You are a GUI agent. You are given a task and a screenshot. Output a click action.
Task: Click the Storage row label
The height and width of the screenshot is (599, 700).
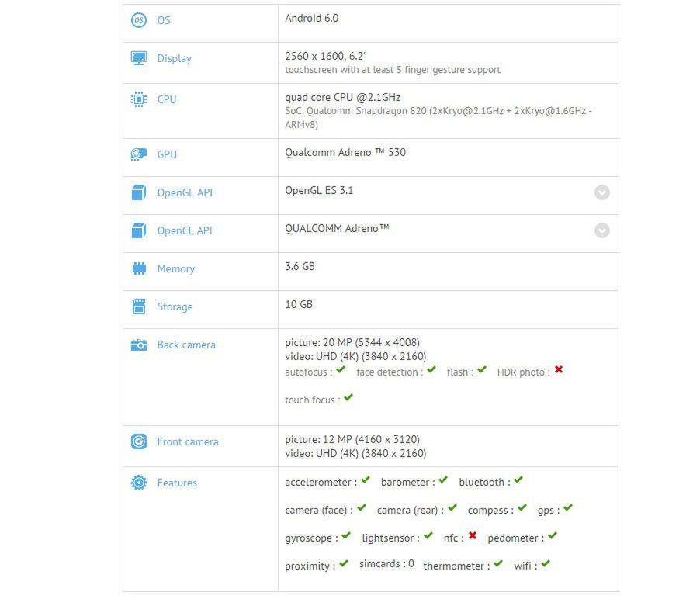[175, 306]
